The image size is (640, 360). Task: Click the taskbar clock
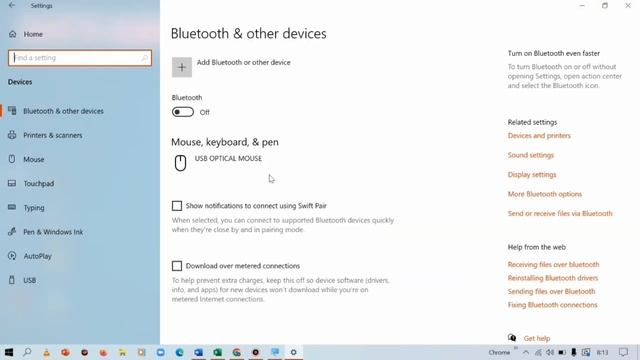tap(602, 352)
